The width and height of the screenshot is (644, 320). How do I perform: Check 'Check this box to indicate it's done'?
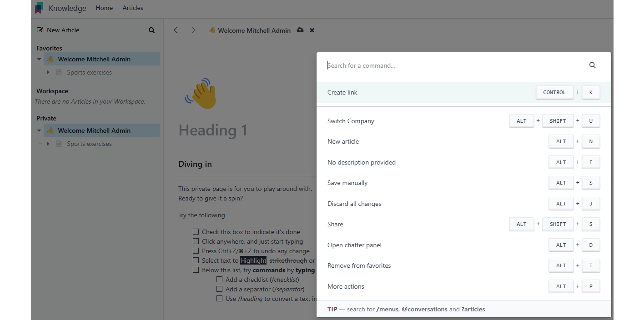(x=196, y=232)
